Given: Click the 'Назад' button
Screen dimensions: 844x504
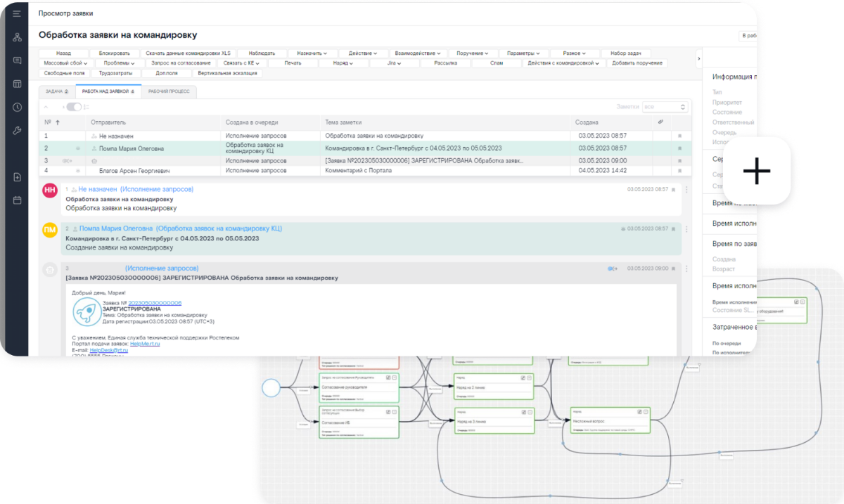Looking at the screenshot, I should [x=64, y=53].
